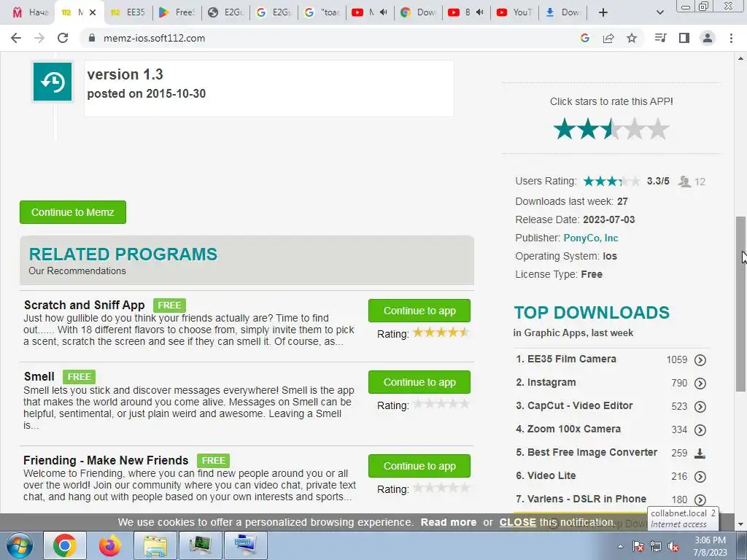
Task: Click the muted volume tray icon
Action: [673, 546]
